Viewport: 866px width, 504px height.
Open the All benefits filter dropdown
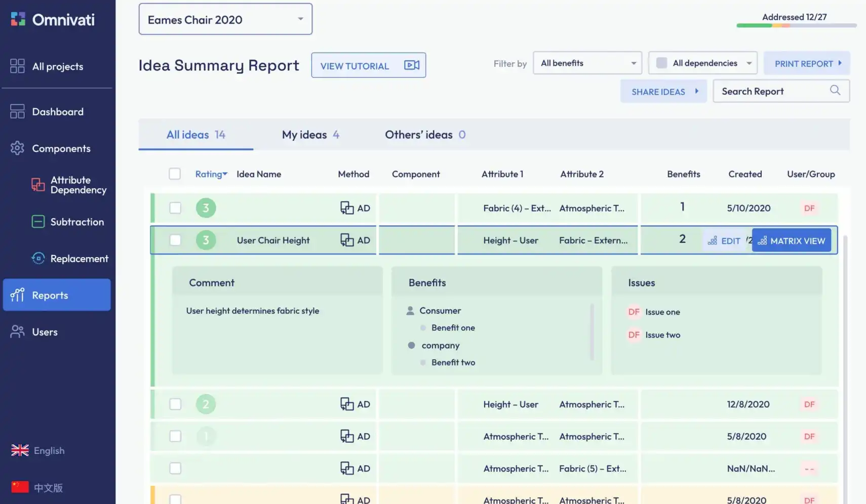587,63
